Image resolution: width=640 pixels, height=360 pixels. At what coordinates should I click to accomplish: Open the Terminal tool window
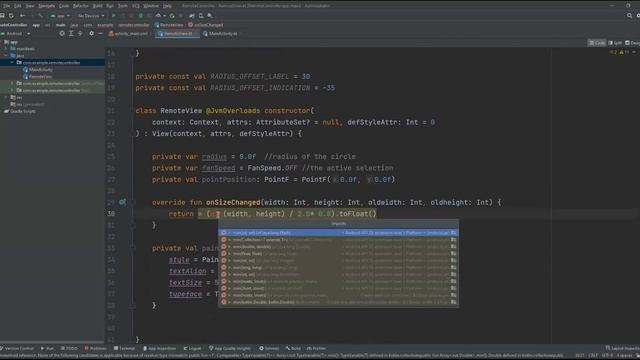point(124,348)
